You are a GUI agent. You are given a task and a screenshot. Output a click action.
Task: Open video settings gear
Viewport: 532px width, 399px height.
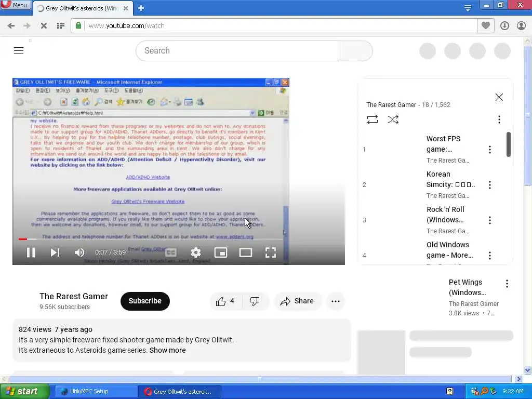click(196, 252)
